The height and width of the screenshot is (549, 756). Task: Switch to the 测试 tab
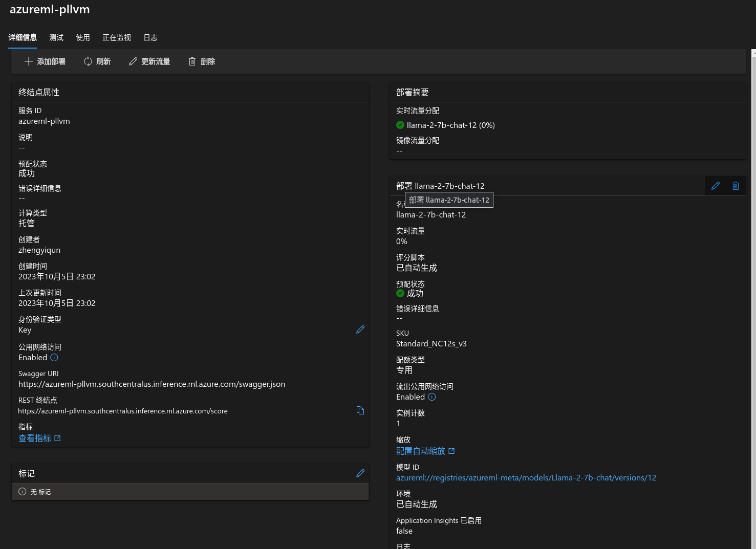[x=56, y=37]
